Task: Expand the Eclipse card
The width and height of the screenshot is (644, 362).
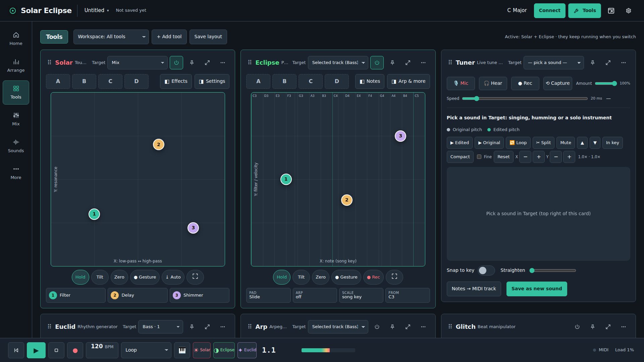Action: click(x=408, y=63)
